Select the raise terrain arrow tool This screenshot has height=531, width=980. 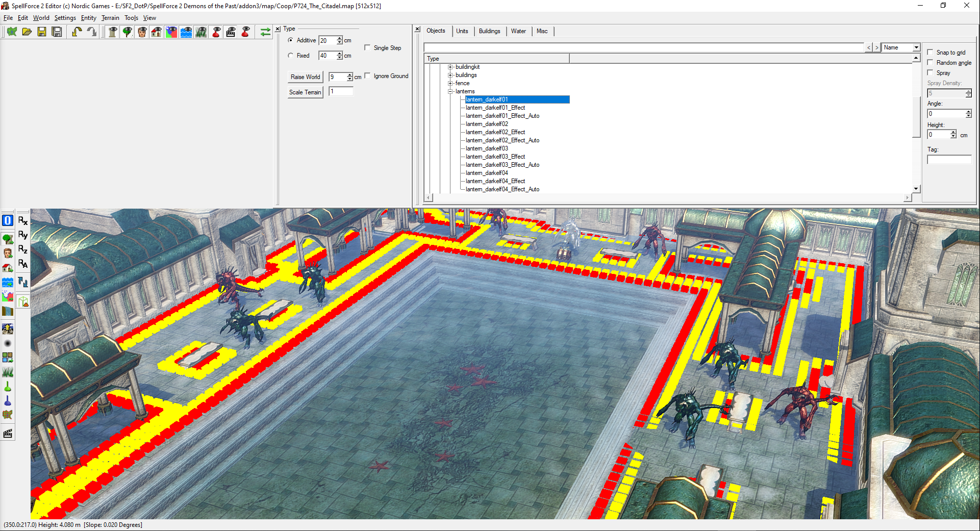[x=8, y=329]
